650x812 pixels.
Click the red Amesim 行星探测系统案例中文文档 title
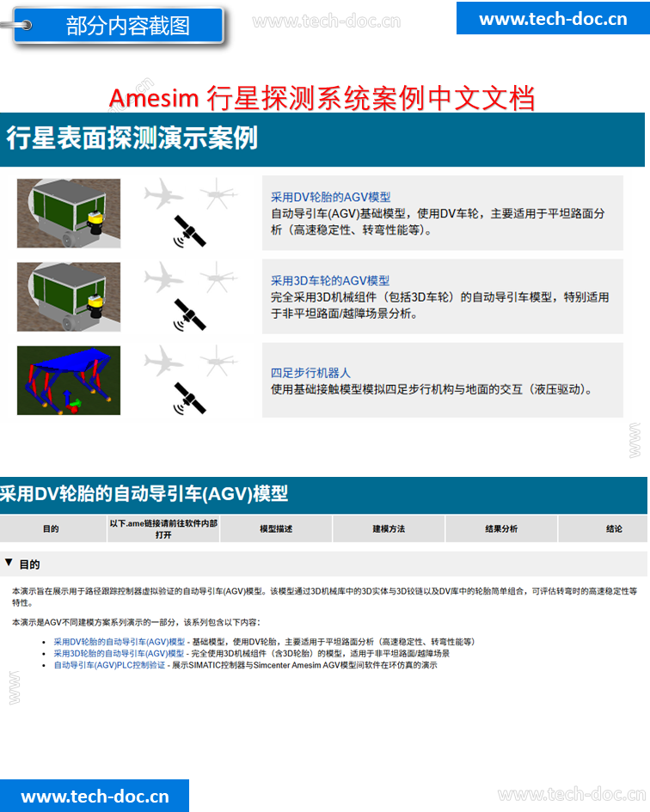click(x=322, y=97)
